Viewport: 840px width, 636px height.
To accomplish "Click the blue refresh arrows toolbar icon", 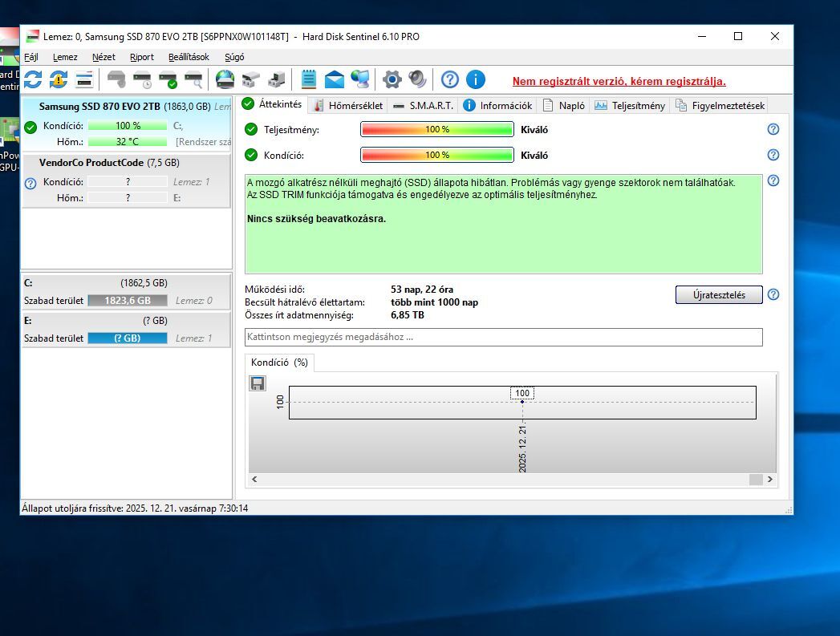I will click(x=33, y=79).
